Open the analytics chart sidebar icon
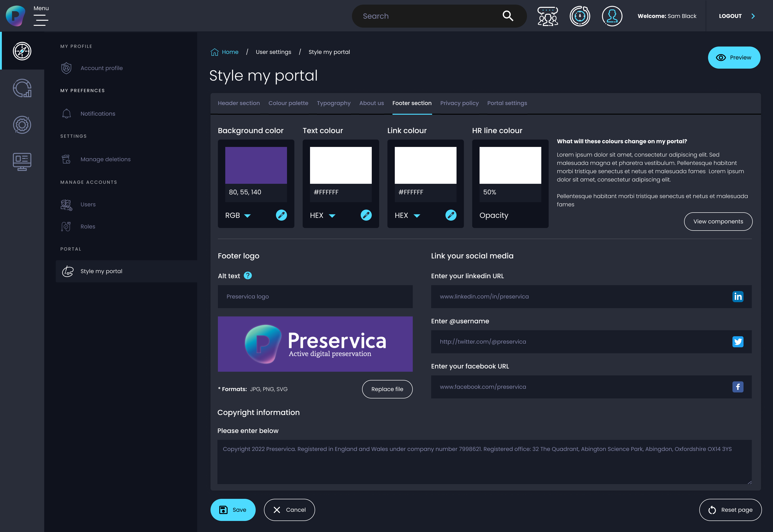The image size is (773, 532). pyautogui.click(x=22, y=88)
